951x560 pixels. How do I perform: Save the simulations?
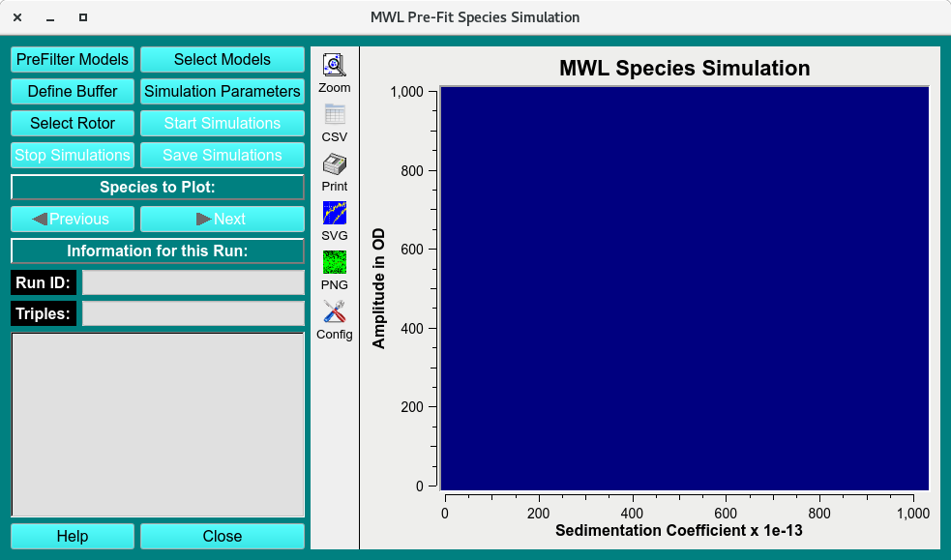coord(222,155)
